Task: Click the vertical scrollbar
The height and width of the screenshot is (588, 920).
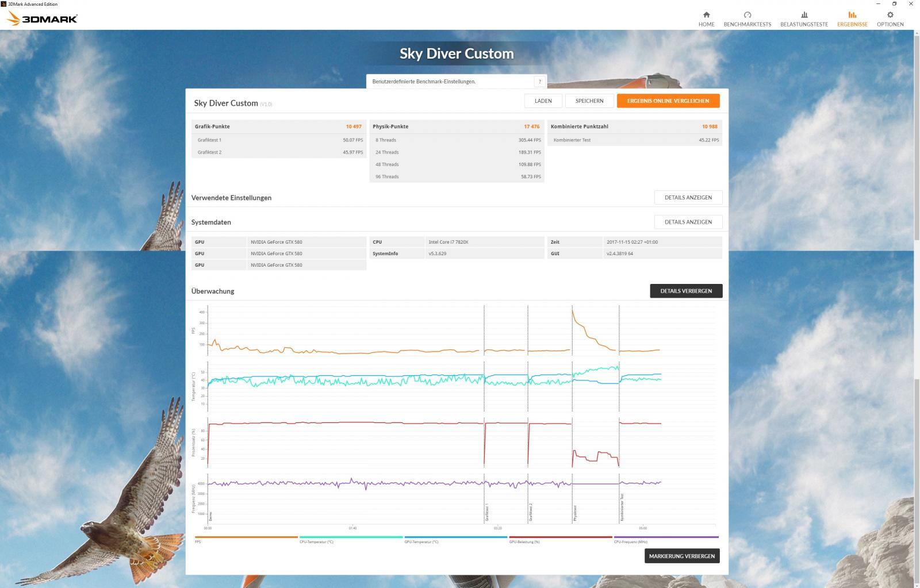Action: [917, 310]
